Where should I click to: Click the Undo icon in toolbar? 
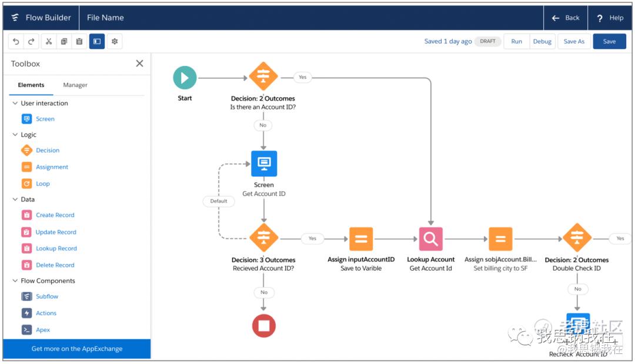click(16, 41)
